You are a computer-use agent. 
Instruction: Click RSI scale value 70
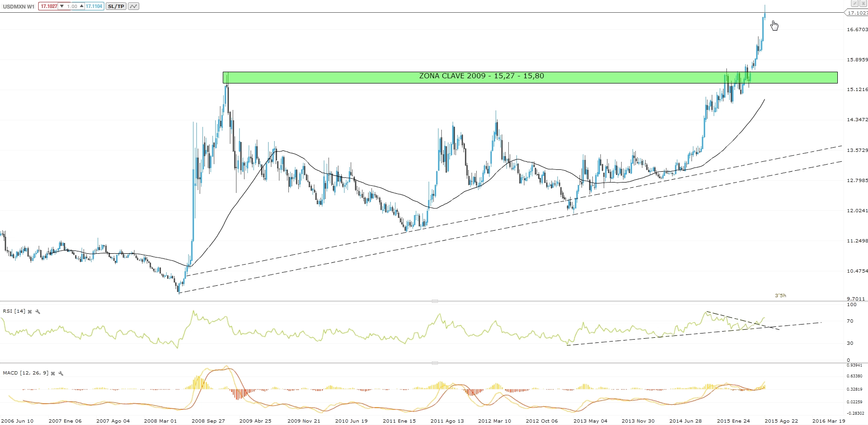tap(850, 321)
